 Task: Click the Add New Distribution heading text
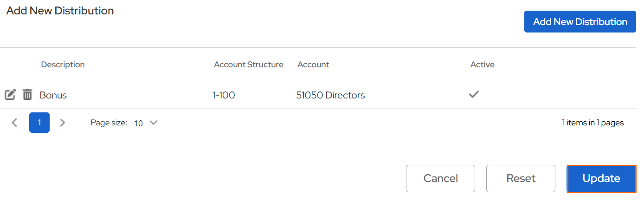[60, 11]
